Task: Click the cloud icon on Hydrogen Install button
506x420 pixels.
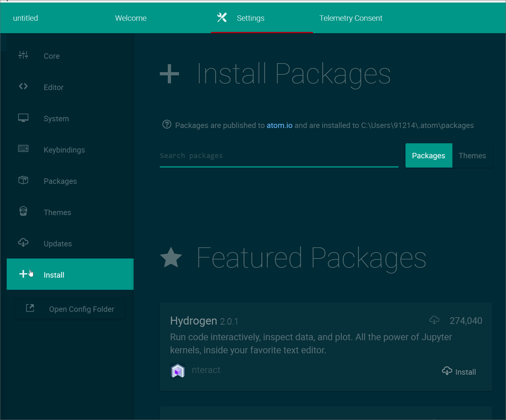Action: (447, 371)
